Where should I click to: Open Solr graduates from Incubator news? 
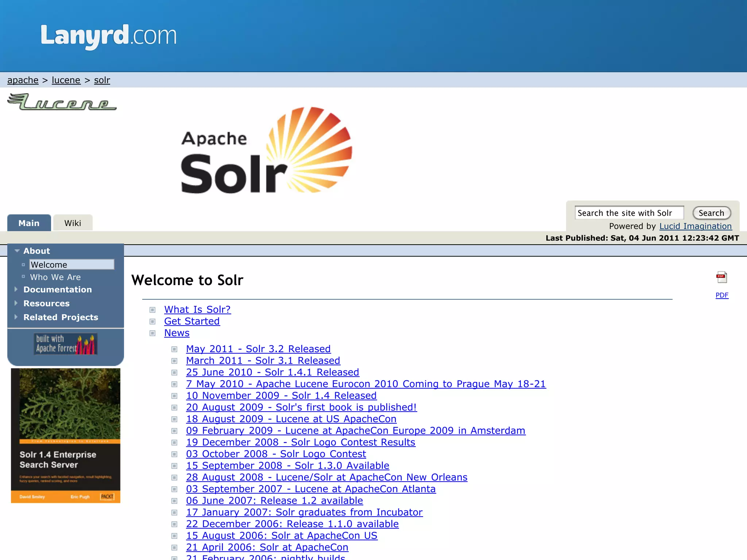pyautogui.click(x=304, y=512)
